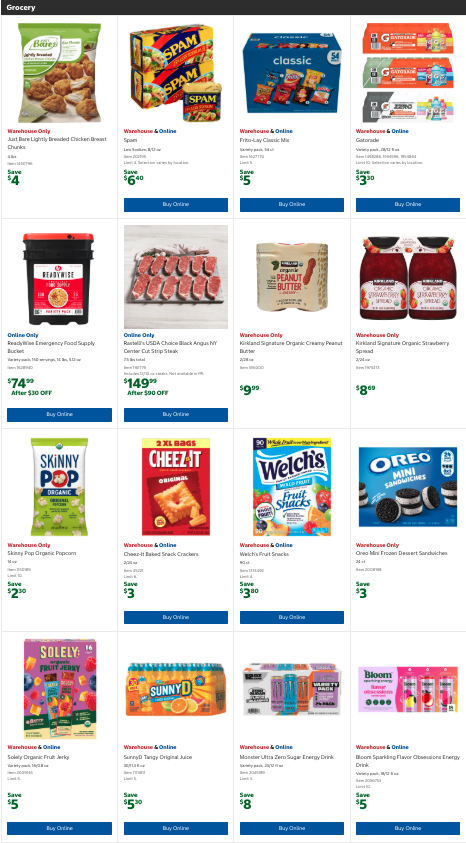
Task: Click Solely Organic Fruit Jerky product name
Action: [38, 758]
